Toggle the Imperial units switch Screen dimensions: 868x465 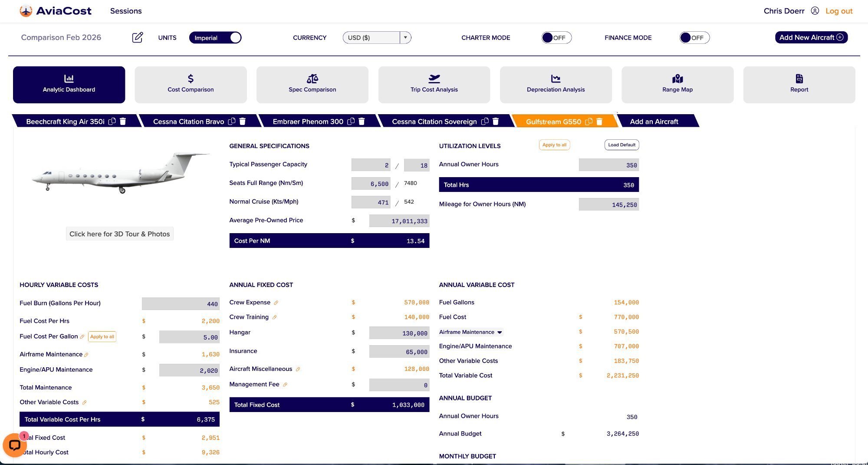pos(215,38)
